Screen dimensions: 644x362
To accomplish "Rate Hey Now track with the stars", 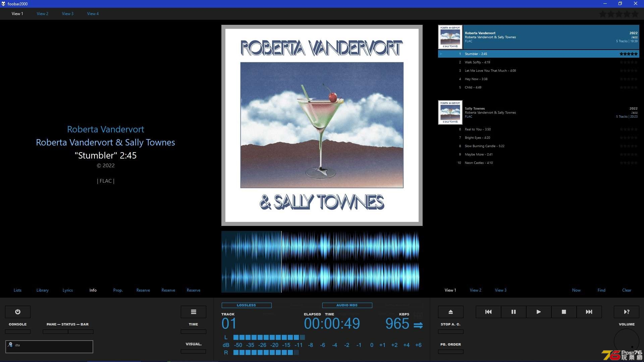I will (629, 79).
